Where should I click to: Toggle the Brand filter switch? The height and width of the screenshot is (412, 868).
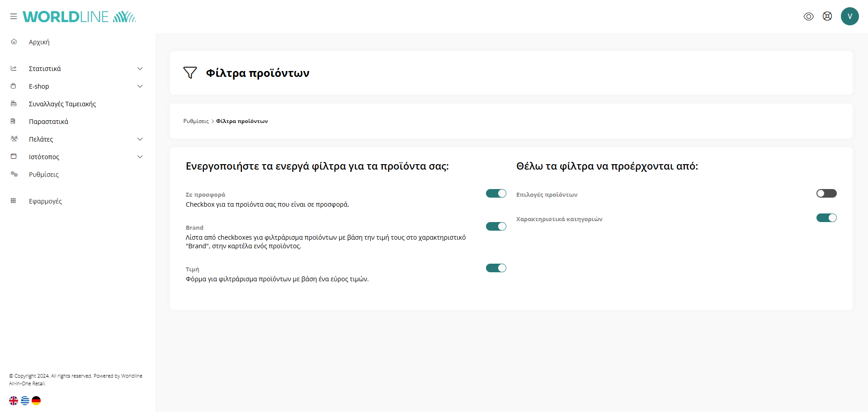pos(496,227)
